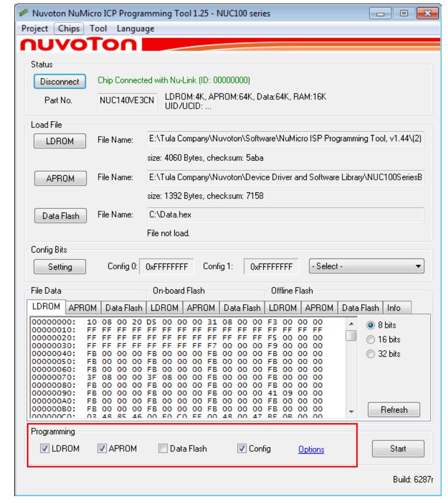
Task: Click the LDROM load file button
Action: point(60,141)
